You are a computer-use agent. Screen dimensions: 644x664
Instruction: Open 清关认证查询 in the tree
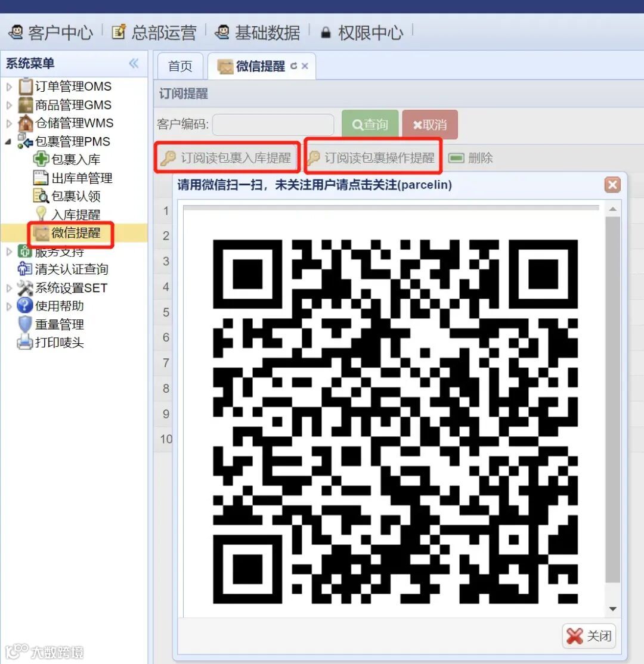72,269
